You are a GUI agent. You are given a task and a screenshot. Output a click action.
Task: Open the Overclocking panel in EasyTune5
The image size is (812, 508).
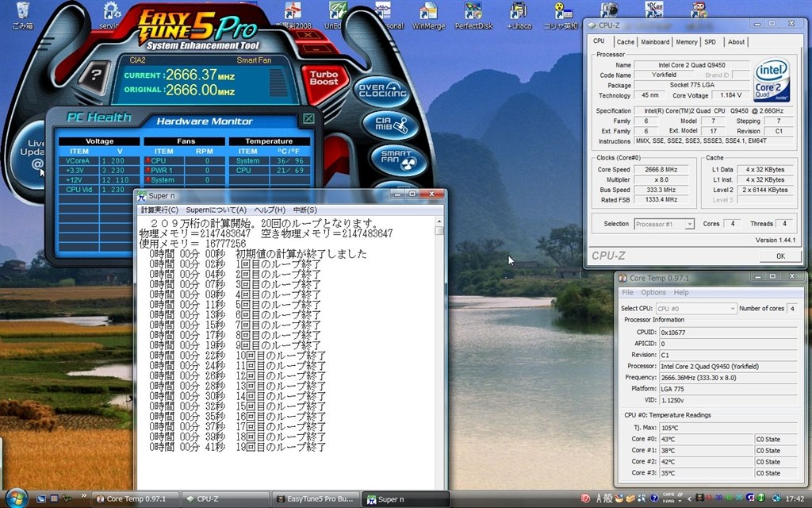383,91
